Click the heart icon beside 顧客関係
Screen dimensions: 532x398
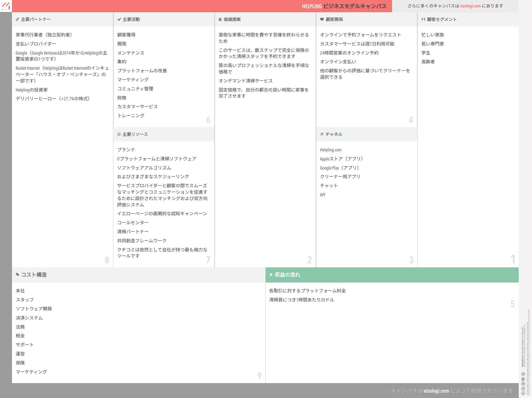322,19
